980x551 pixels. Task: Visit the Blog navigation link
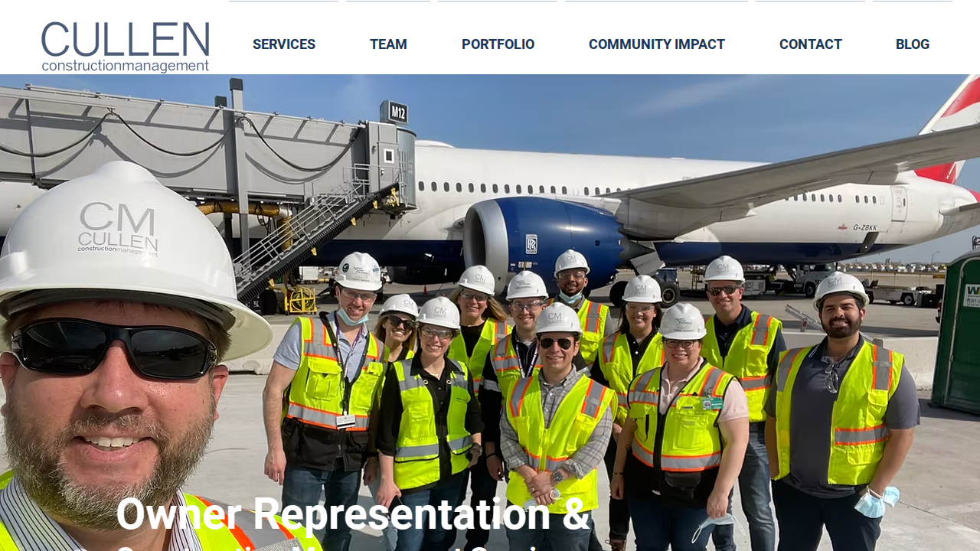tap(913, 44)
